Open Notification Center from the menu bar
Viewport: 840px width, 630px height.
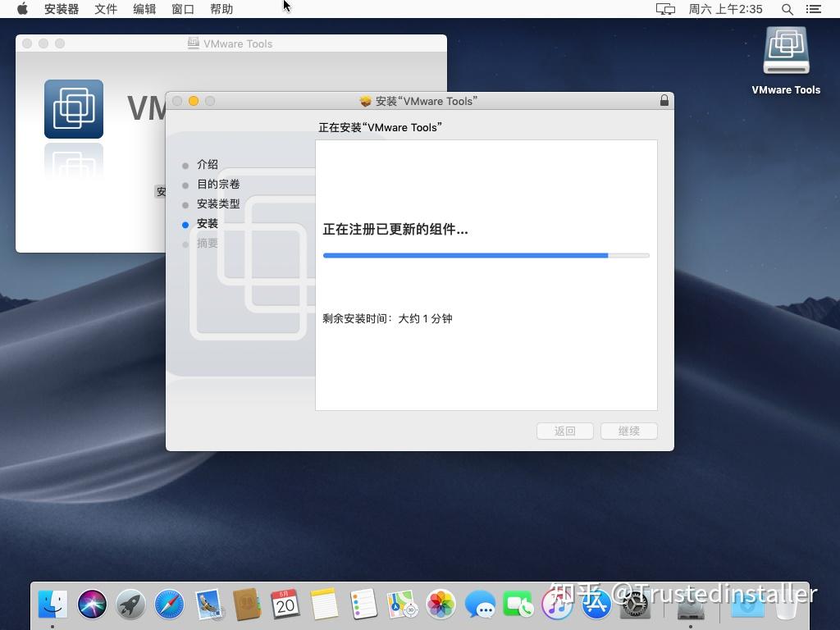pos(814,9)
